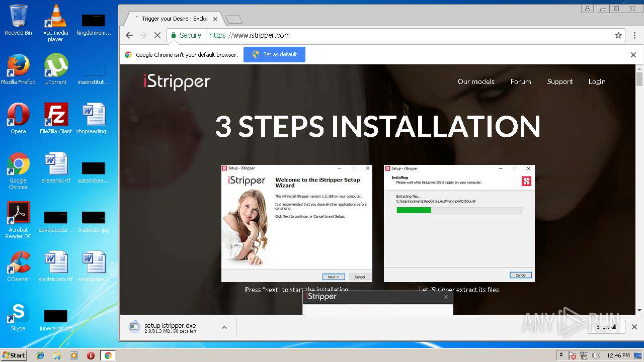The image size is (644, 362).
Task: Open Mozilla Firefox desktop shortcut
Action: coord(18,69)
